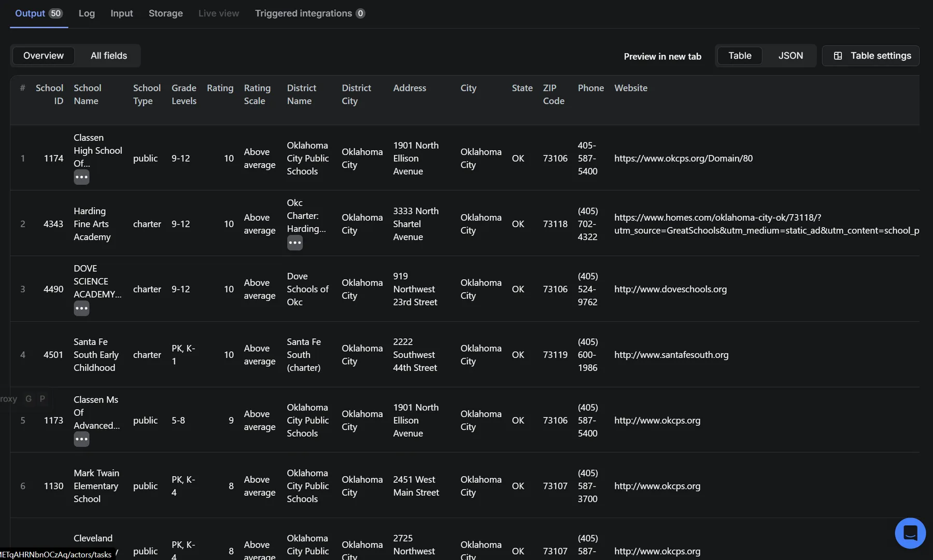The image size is (933, 560).
Task: Select the Table view toggle
Action: pos(740,56)
